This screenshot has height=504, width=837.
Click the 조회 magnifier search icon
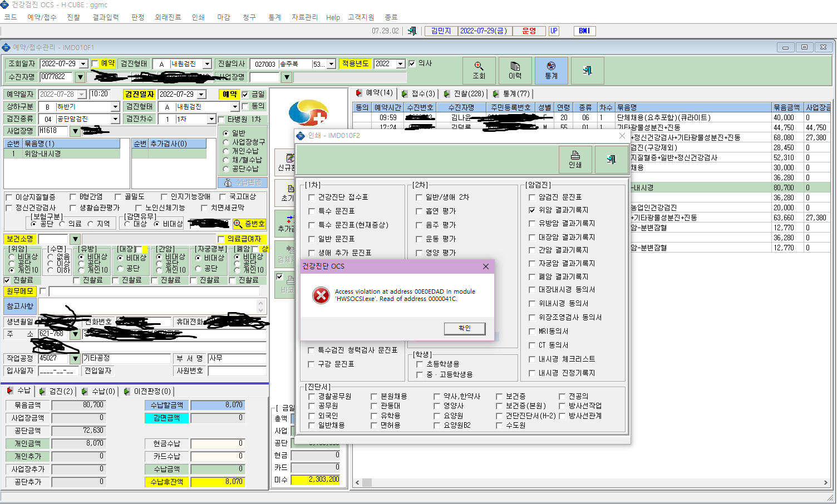tap(479, 70)
